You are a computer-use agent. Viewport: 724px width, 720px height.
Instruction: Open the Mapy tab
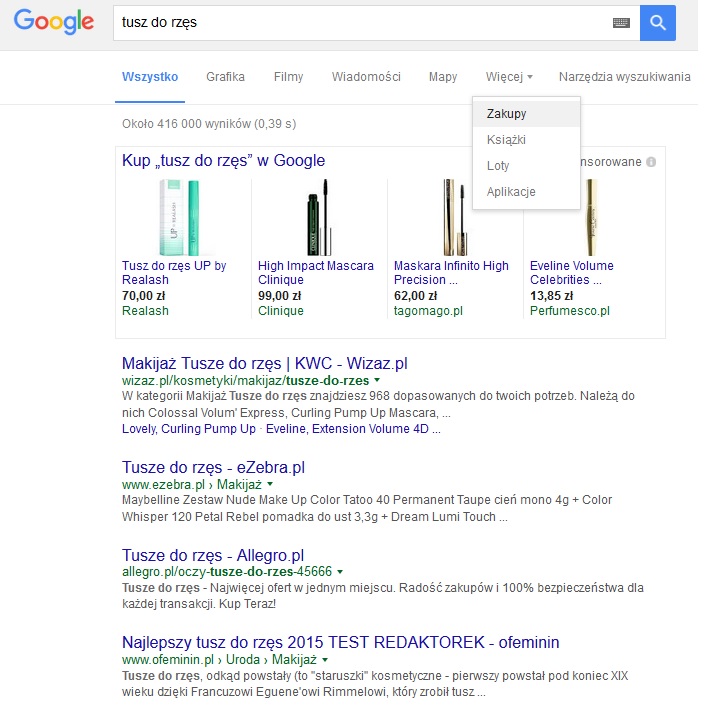443,77
